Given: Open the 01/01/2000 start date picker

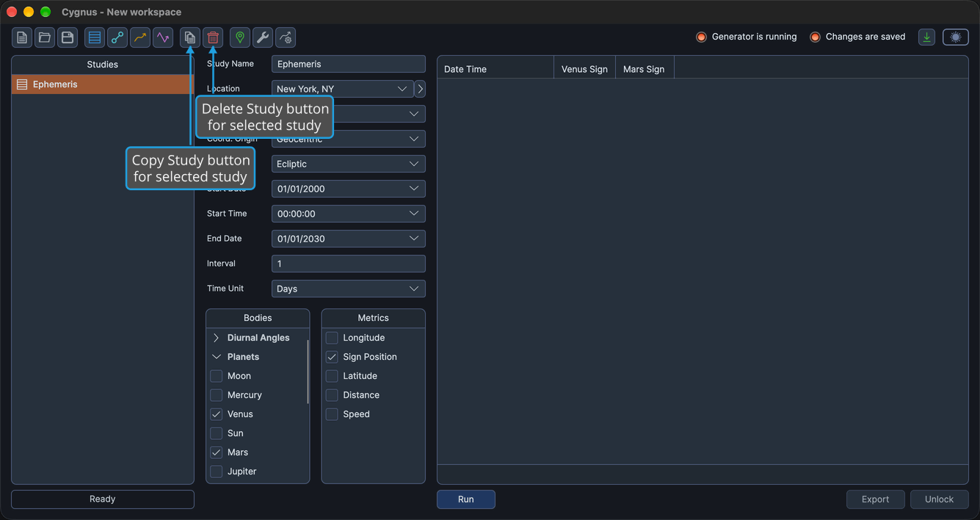Looking at the screenshot, I should coord(349,189).
